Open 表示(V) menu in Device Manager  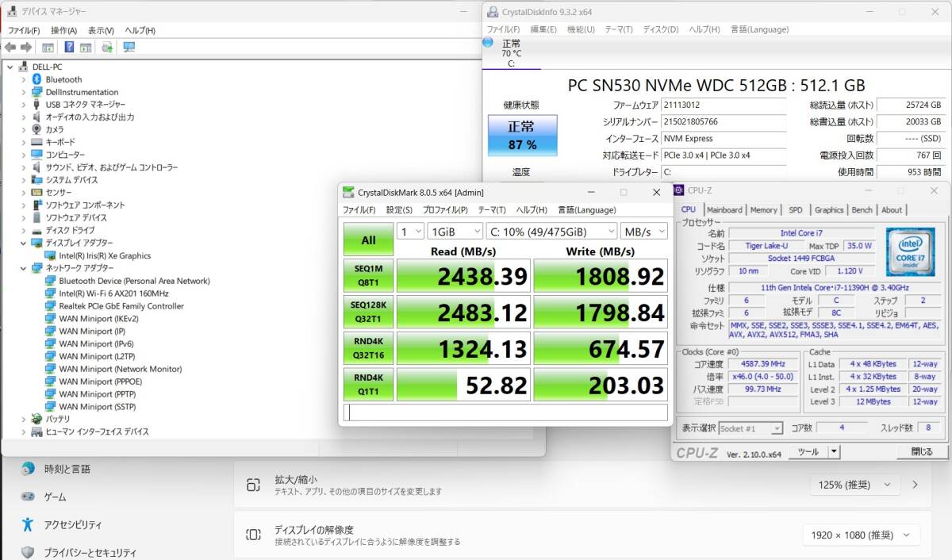pos(101,30)
